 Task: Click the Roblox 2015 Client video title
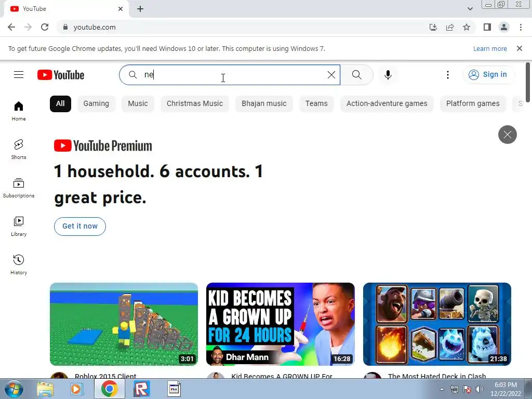click(x=105, y=376)
